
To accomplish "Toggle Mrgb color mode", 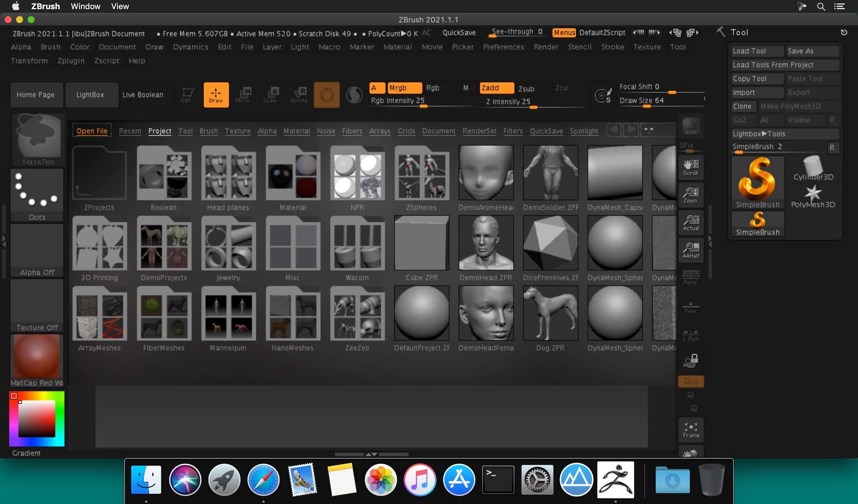I will pyautogui.click(x=399, y=88).
